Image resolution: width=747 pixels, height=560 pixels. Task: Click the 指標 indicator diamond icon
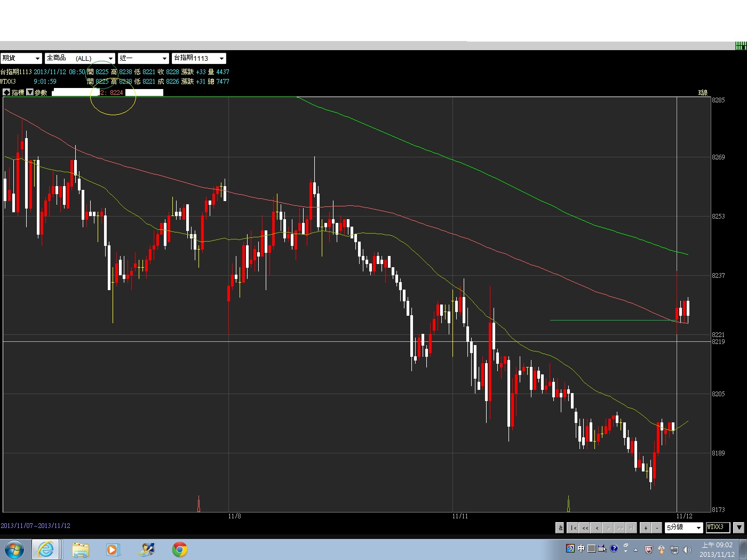6,92
